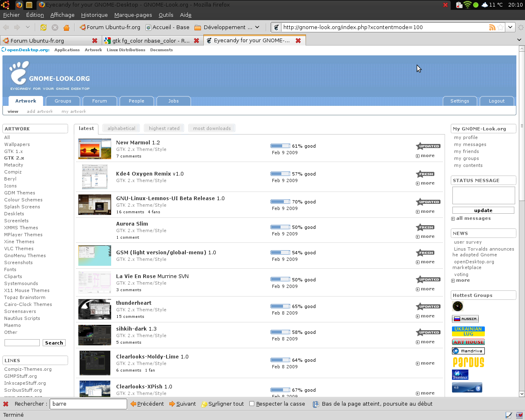Open the Pardus group logo
The height and width of the screenshot is (420, 525).
[468, 362]
